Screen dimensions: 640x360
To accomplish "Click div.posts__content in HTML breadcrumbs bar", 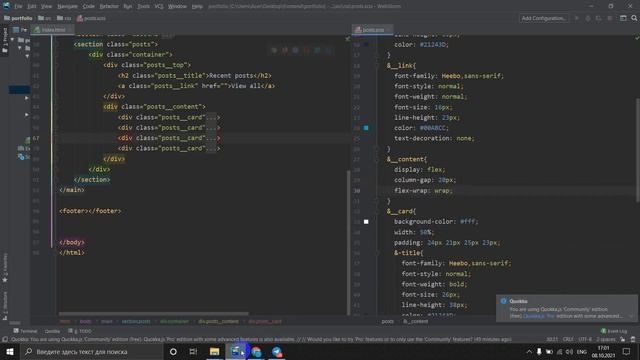I will point(218,322).
